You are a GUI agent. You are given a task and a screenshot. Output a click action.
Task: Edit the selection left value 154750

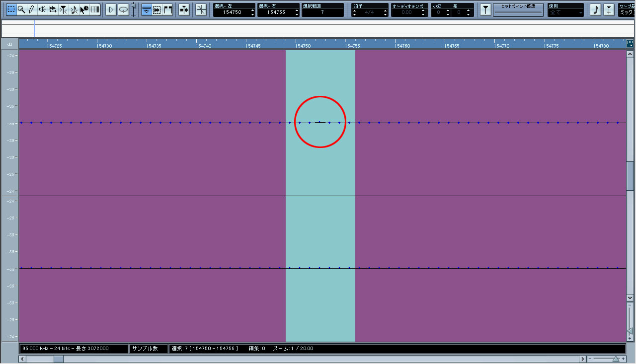click(x=232, y=12)
